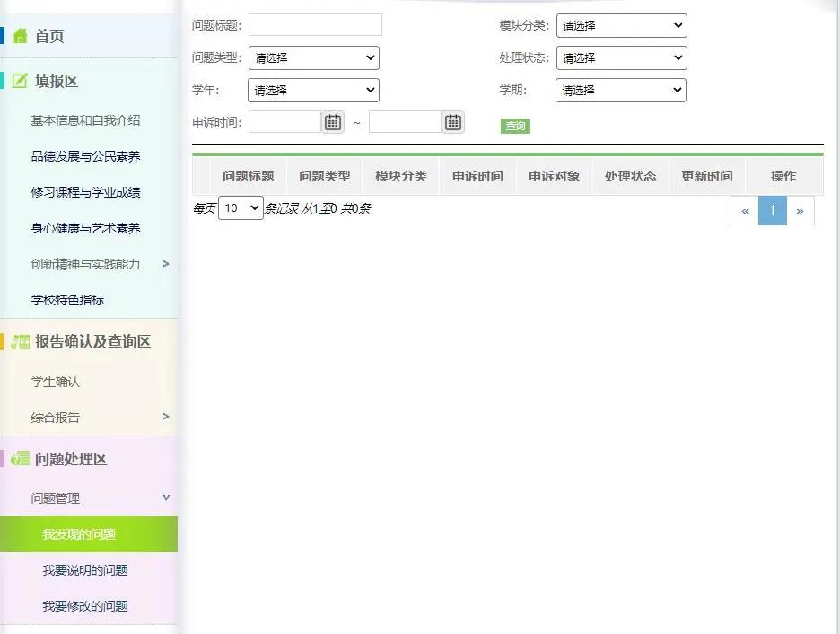The width and height of the screenshot is (840, 634).
Task: Select the pencil icon next to 填报区
Action: point(20,80)
